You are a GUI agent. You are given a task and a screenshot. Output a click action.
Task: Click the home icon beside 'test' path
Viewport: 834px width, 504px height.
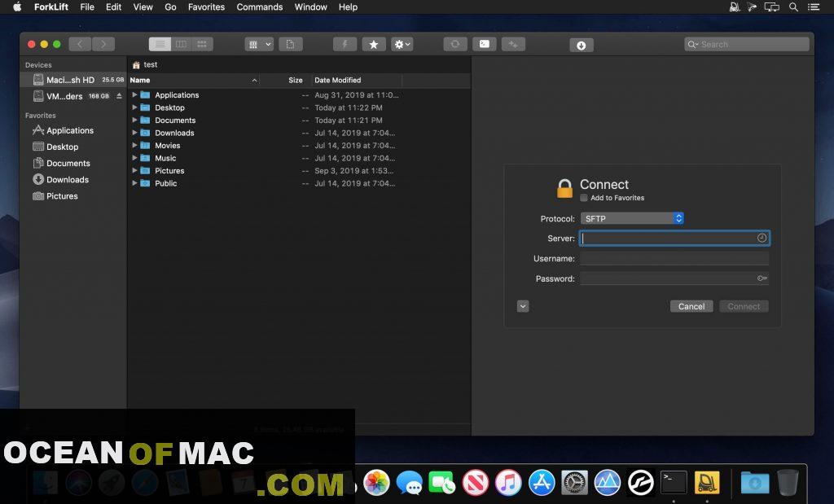tap(136, 65)
